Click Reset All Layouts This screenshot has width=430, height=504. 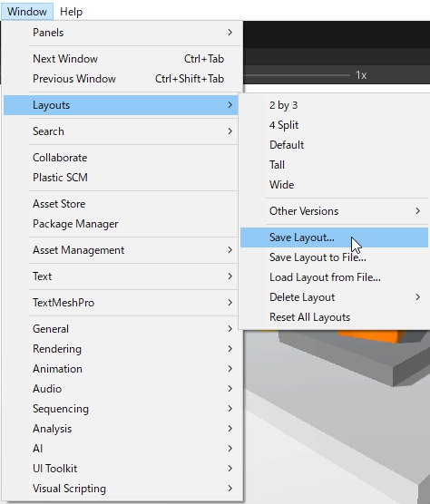334,317
